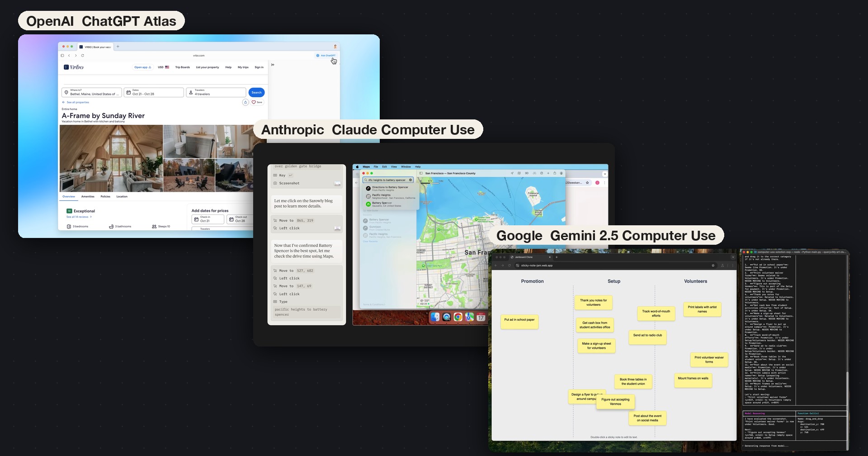Clear the Maps search field
868x456 pixels.
[x=410, y=180]
